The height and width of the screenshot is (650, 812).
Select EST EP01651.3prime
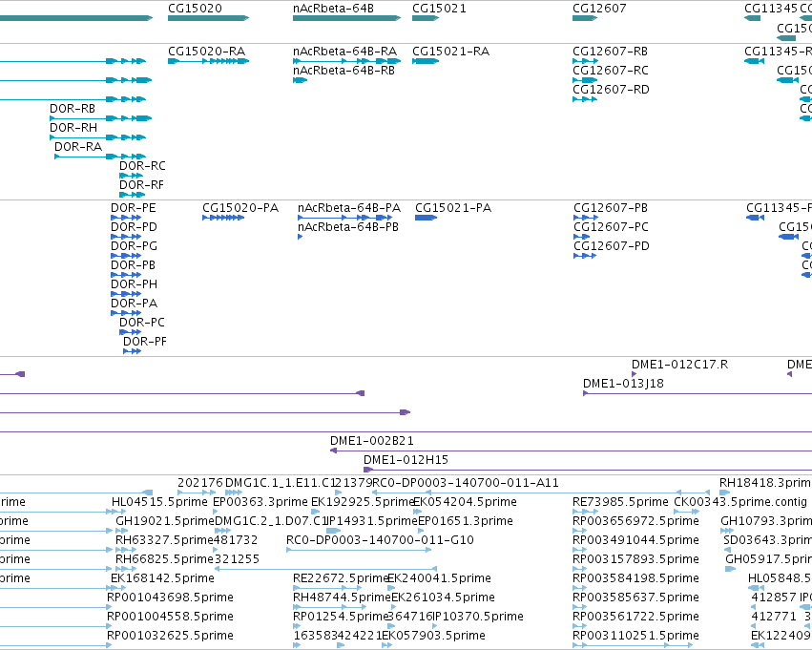coord(421,531)
